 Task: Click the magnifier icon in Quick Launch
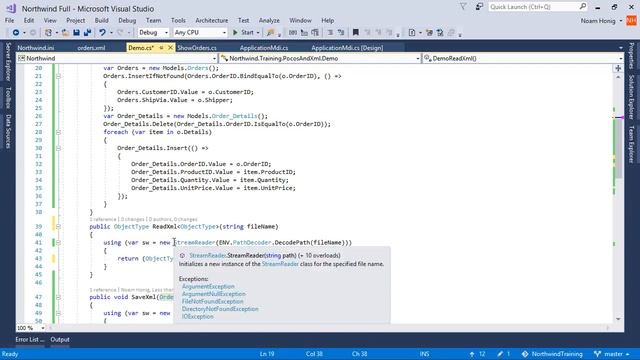coord(583,7)
